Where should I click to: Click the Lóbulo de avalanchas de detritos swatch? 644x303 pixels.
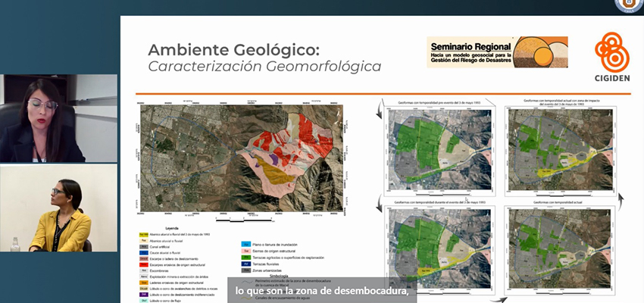tap(143, 289)
